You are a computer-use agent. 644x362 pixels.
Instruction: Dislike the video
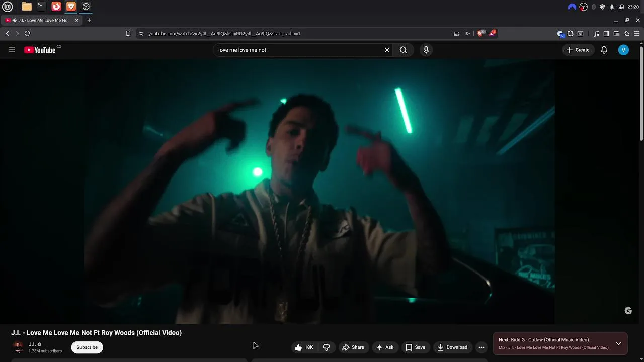click(x=326, y=347)
